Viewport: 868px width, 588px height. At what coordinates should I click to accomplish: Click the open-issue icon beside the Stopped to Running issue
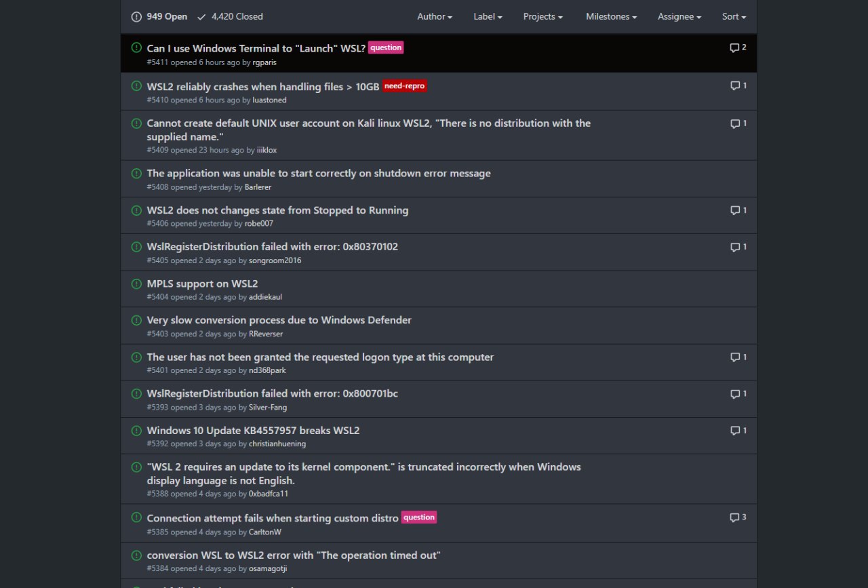(136, 210)
